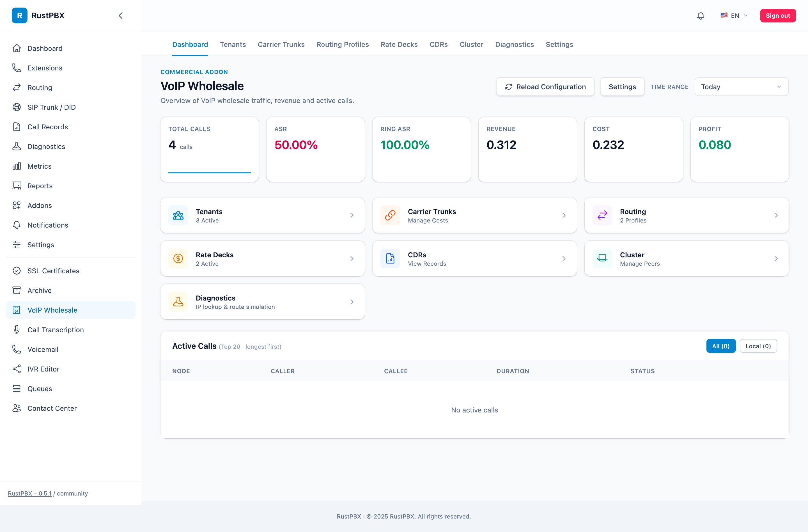
Task: Click the Total Calls card
Action: pos(210,149)
